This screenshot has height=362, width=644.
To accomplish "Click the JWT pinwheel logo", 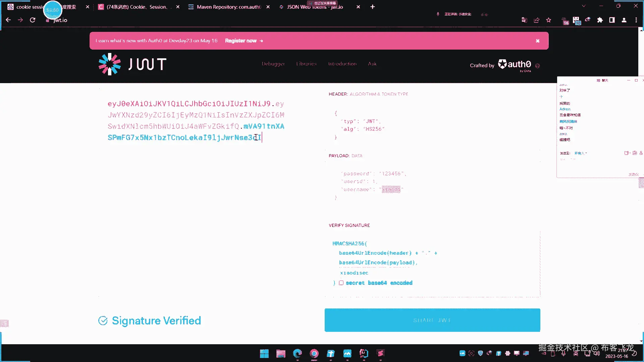I will point(109,64).
